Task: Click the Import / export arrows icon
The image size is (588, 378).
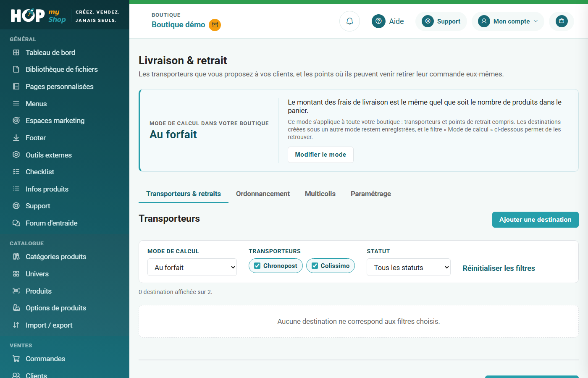Action: (x=16, y=325)
